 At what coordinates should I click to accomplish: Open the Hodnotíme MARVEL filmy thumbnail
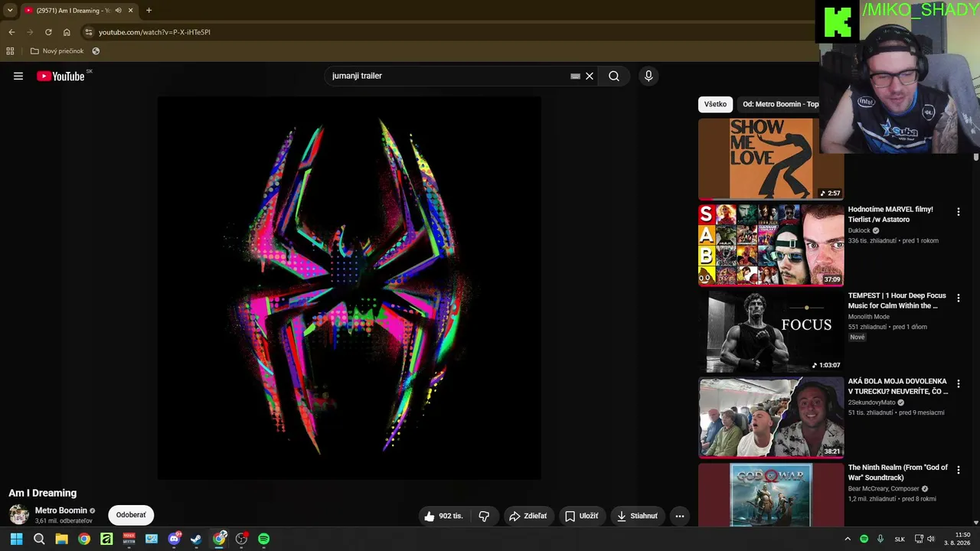(771, 245)
